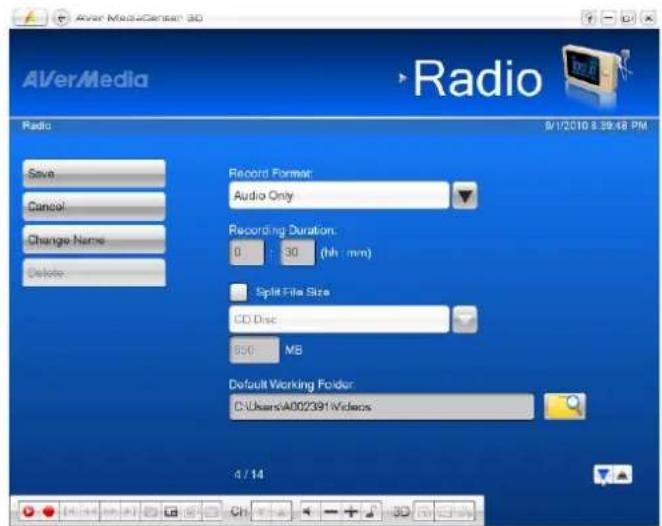The image size is (662, 526).
Task: Click the skip-to-previous playback button
Action: (x=70, y=512)
